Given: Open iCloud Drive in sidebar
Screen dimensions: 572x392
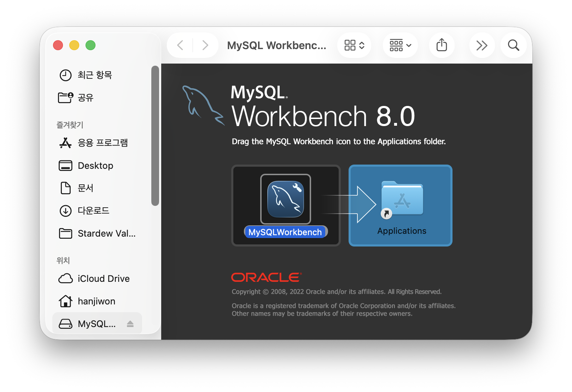Looking at the screenshot, I should click(x=97, y=279).
